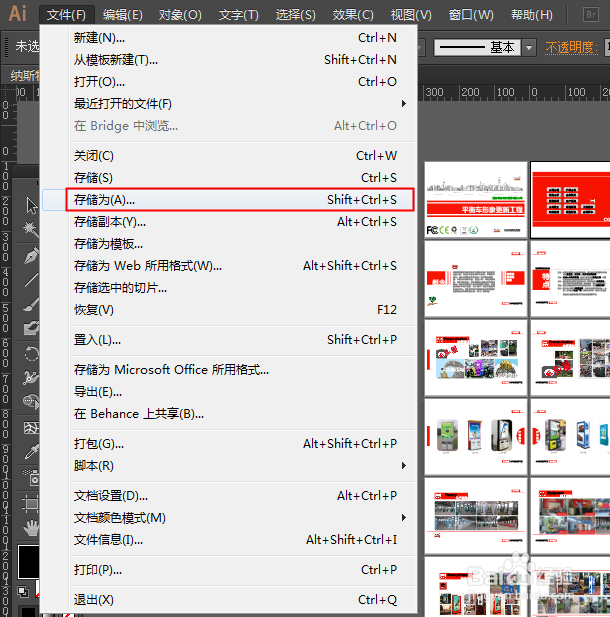Open Adobe Bridge via Br icon
Viewport: 610px width, 617px height.
[x=591, y=15]
